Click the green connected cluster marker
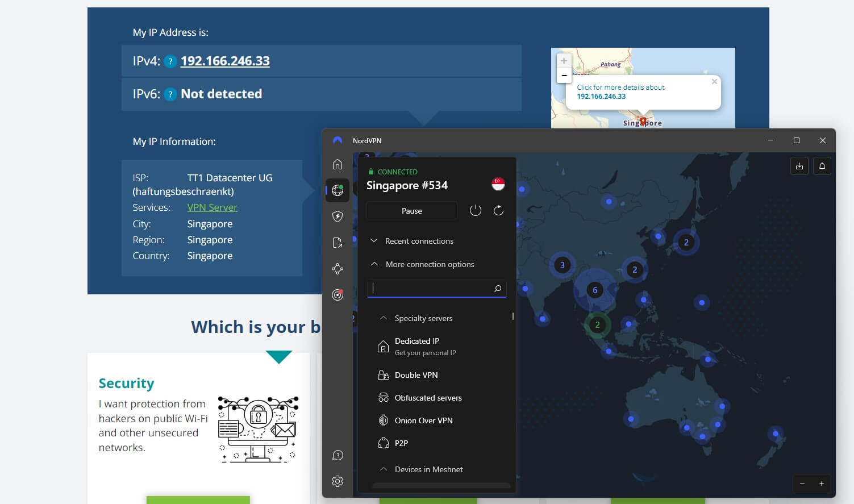854x504 pixels. pos(597,325)
